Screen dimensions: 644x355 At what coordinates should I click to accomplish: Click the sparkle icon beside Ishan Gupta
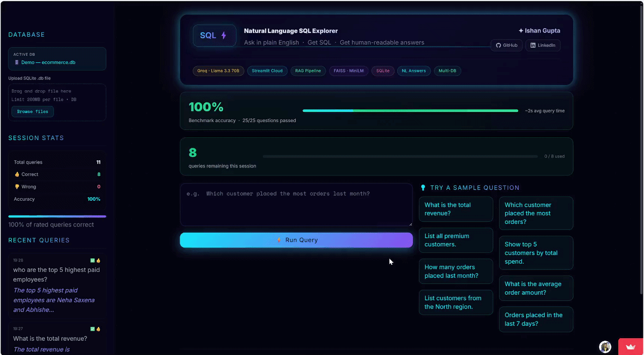point(521,31)
